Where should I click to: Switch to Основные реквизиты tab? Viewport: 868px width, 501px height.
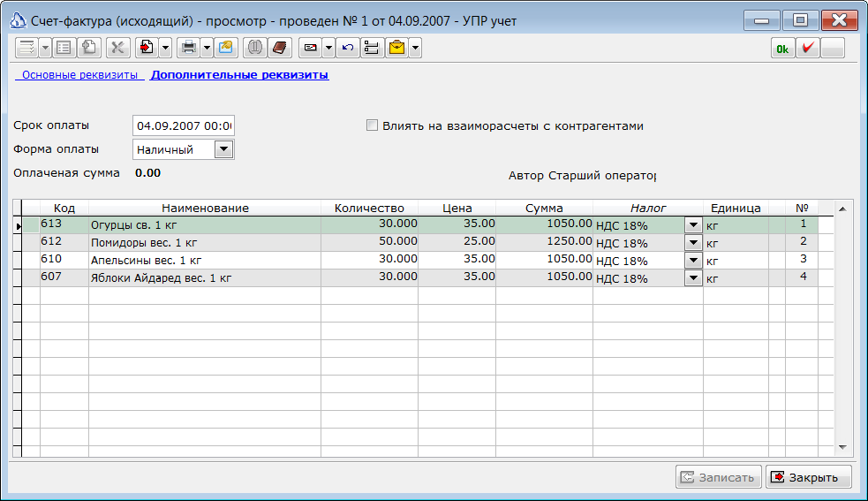coord(79,75)
